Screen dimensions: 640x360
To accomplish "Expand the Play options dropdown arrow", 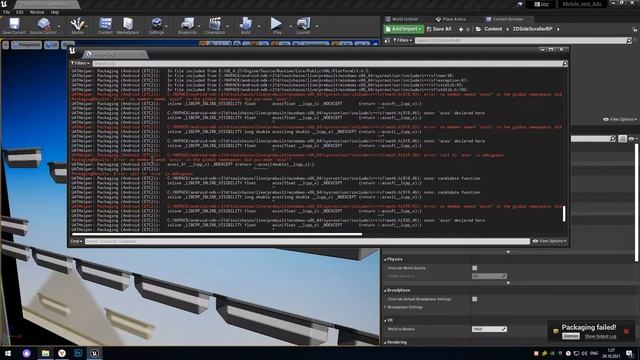I will coord(290,26).
